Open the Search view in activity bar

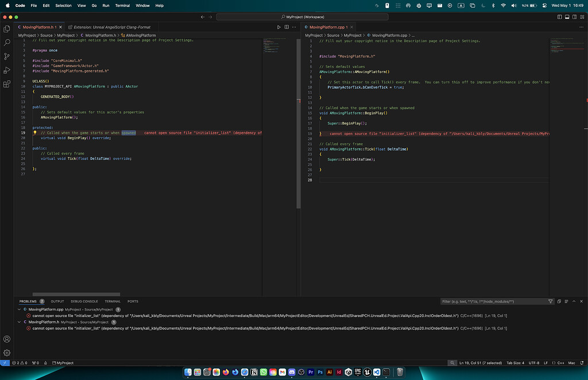pos(7,43)
